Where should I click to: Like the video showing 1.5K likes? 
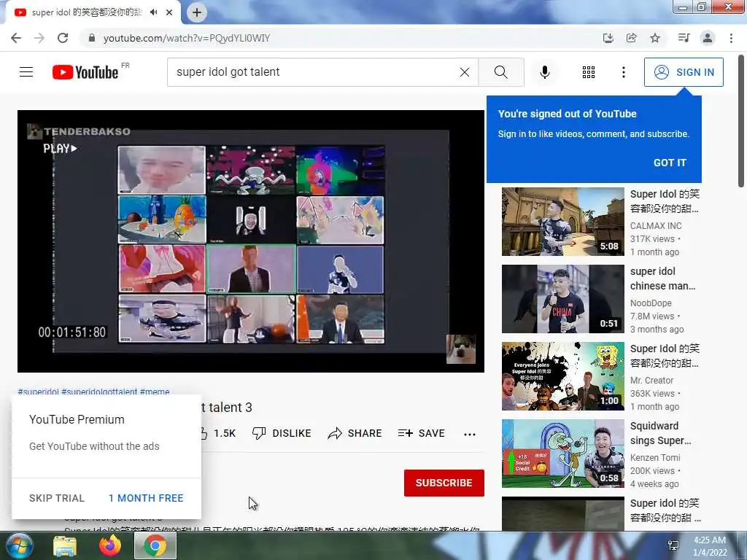[217, 433]
